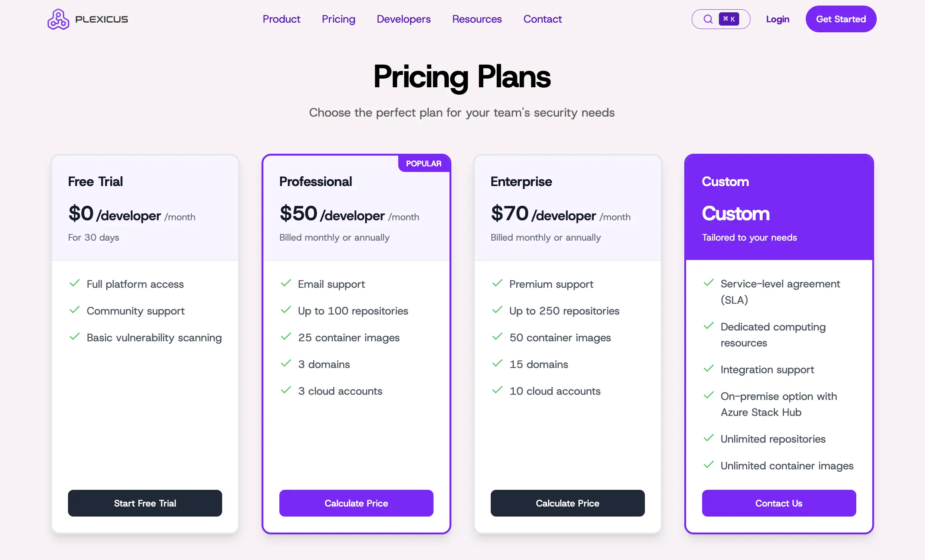The width and height of the screenshot is (925, 560).
Task: Click Contact Us on the Custom plan
Action: coord(779,503)
